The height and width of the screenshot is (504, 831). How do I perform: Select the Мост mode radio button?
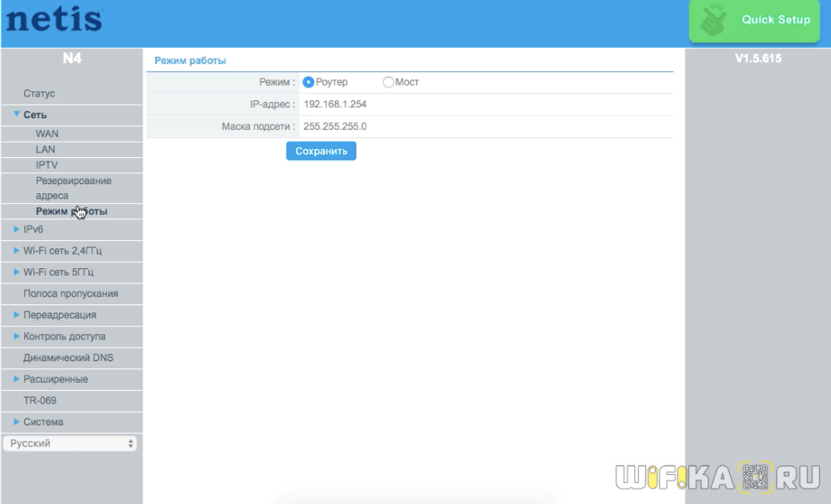[x=387, y=82]
